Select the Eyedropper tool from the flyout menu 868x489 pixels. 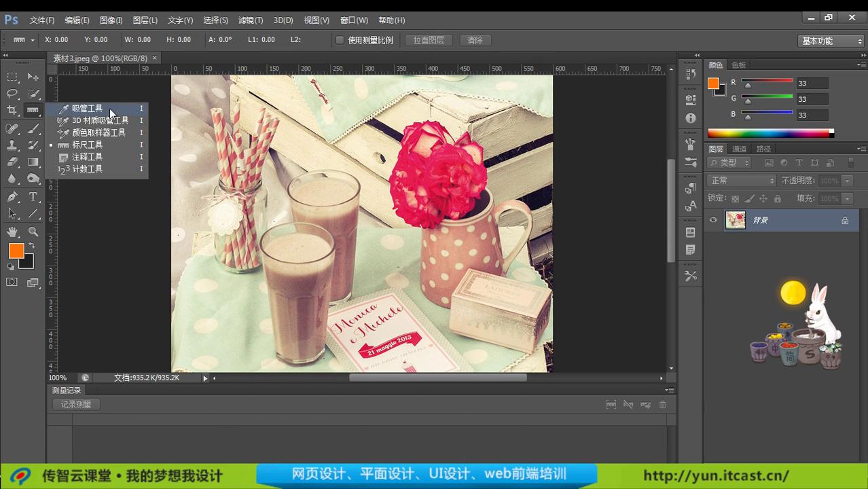click(88, 108)
